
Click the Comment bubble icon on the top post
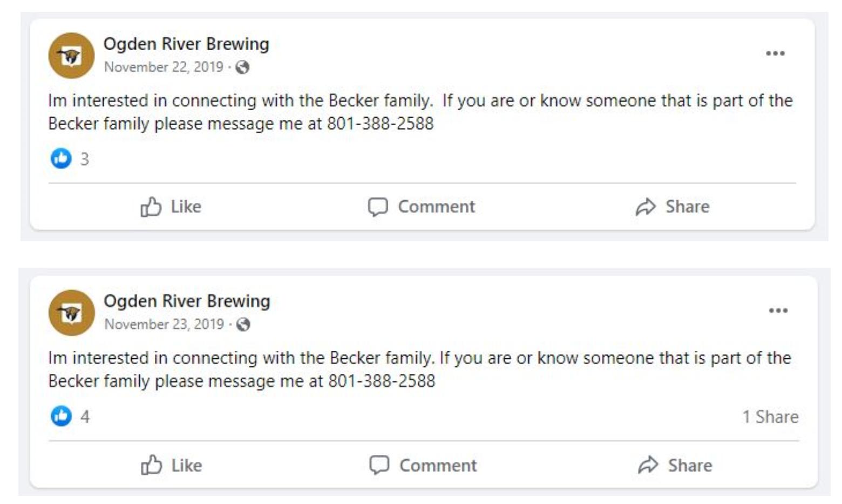[x=378, y=206]
